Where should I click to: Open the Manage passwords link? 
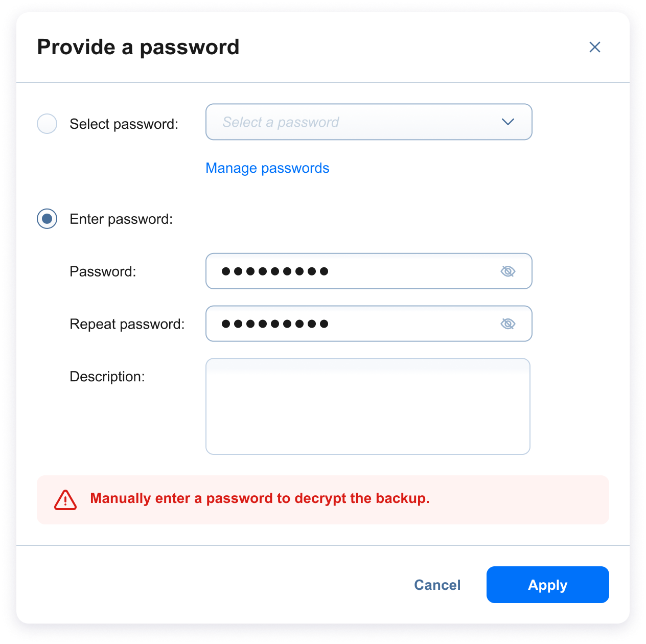[267, 168]
